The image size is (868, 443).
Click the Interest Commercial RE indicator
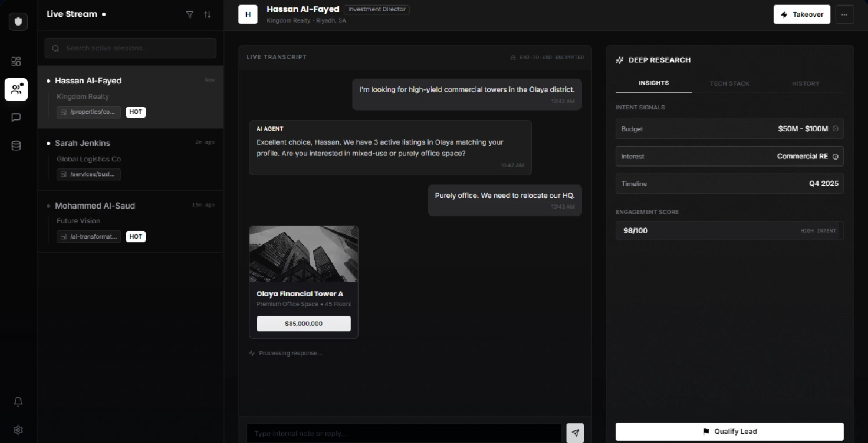click(835, 157)
